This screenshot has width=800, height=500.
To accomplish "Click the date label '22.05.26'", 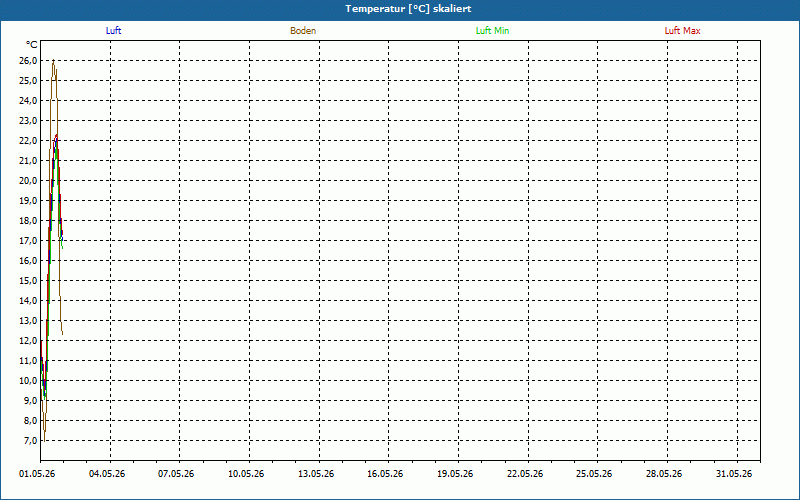I will pyautogui.click(x=525, y=474).
